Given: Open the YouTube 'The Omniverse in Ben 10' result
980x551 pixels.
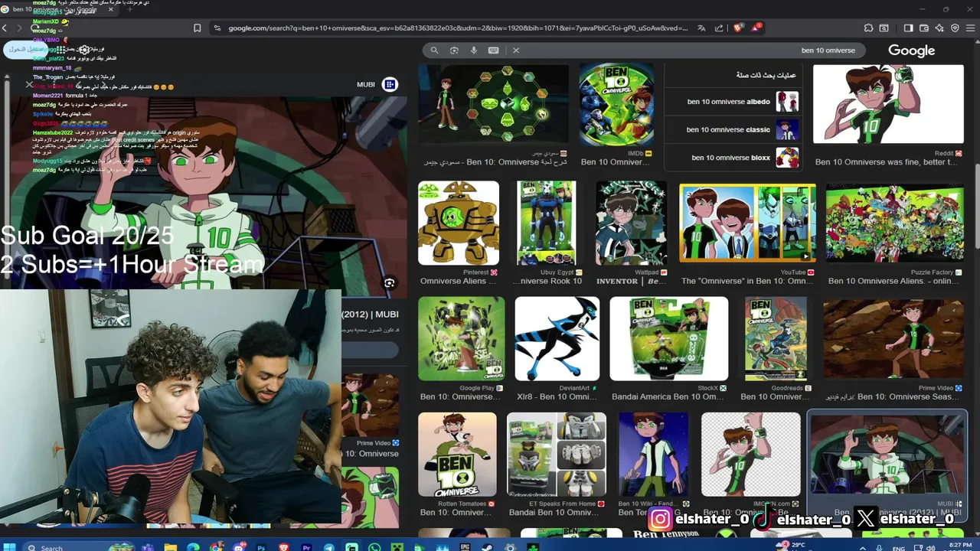Looking at the screenshot, I should (747, 223).
